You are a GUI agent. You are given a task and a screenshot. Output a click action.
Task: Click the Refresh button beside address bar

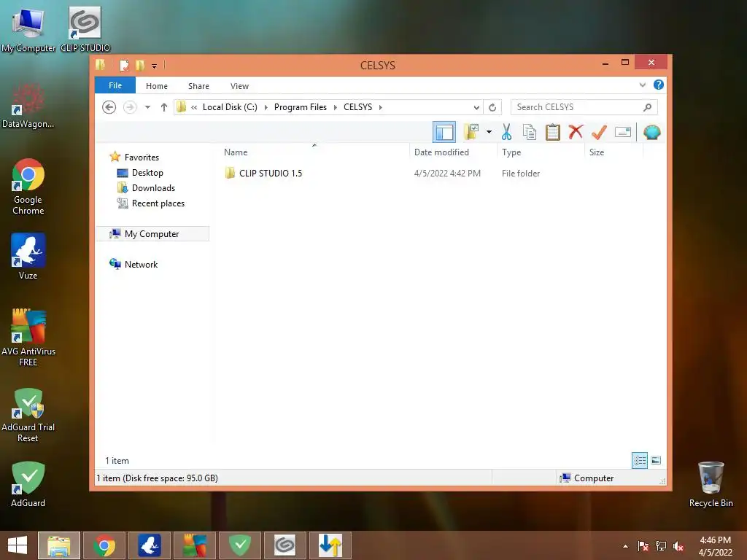[x=492, y=107]
